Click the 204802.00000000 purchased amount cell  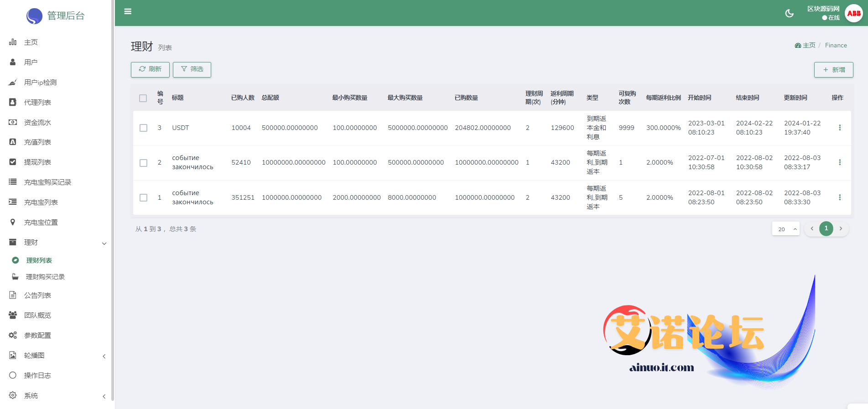pyautogui.click(x=483, y=128)
